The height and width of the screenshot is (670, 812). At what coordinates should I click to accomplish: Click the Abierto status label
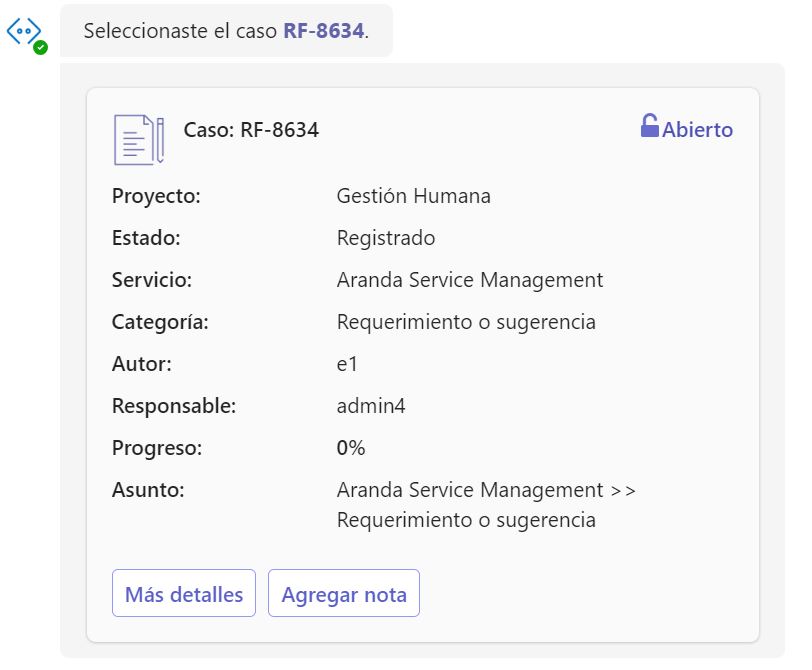(698, 129)
